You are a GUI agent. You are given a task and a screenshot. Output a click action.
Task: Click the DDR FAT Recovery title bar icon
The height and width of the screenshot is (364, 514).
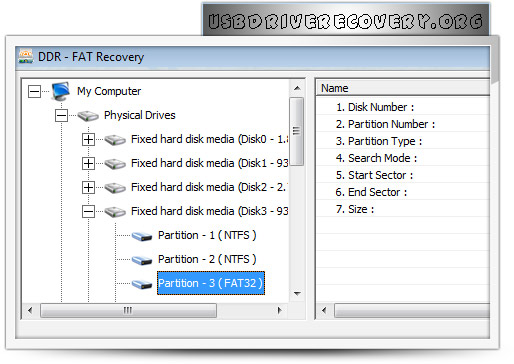point(26,56)
